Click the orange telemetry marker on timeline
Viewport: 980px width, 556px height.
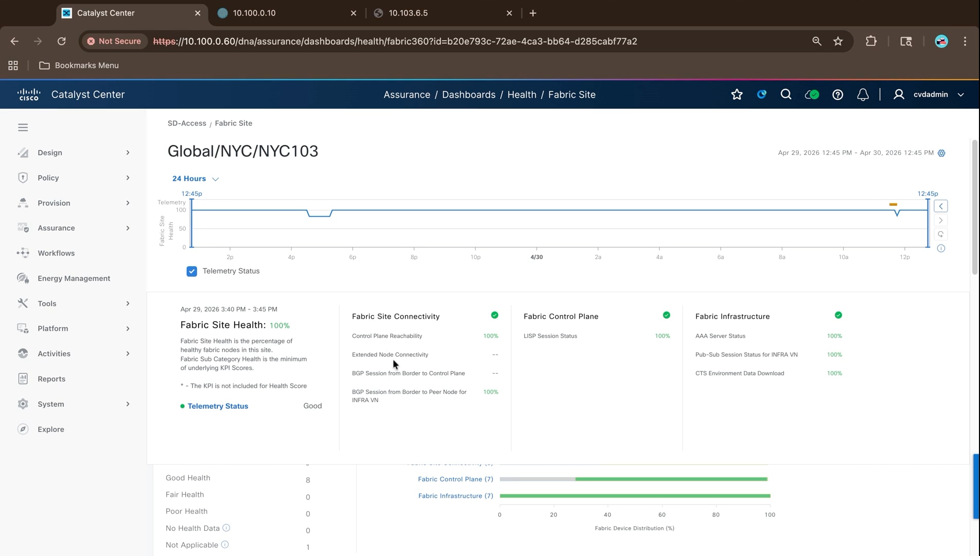[893, 204]
